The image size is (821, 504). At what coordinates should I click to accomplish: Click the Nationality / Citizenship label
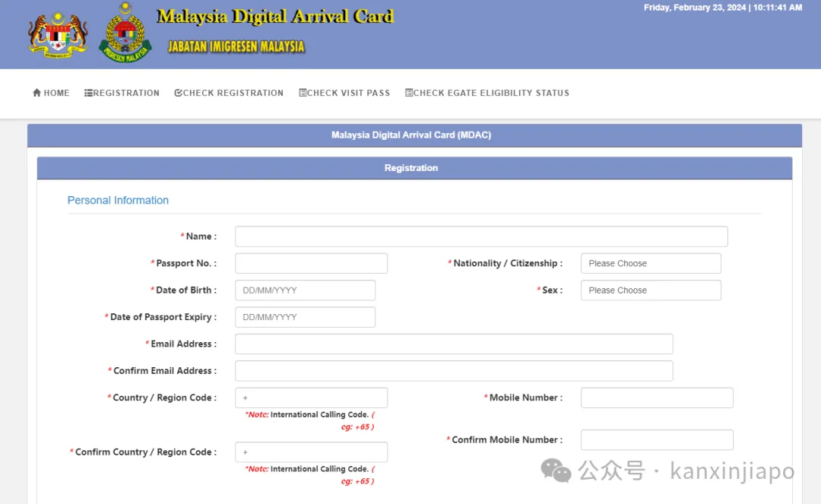[x=506, y=263]
